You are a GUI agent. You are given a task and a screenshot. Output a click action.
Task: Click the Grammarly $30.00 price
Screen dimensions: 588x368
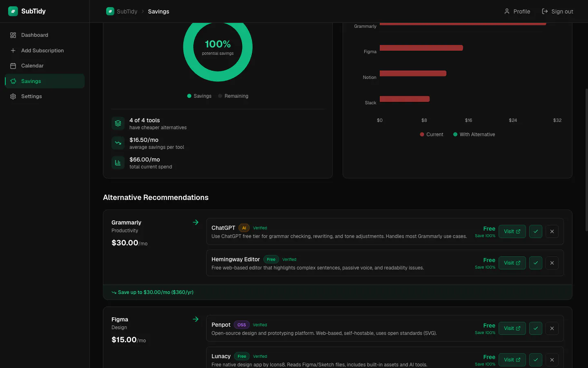point(129,243)
